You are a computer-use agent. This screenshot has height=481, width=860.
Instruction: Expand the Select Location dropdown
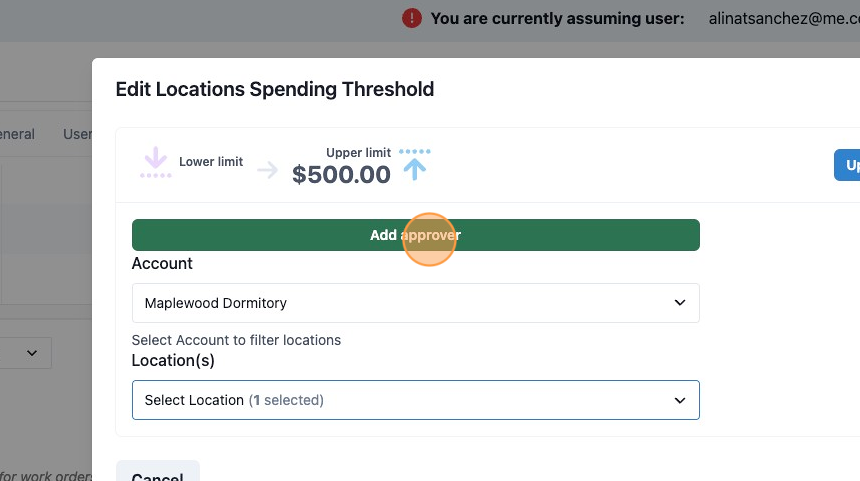tap(416, 400)
